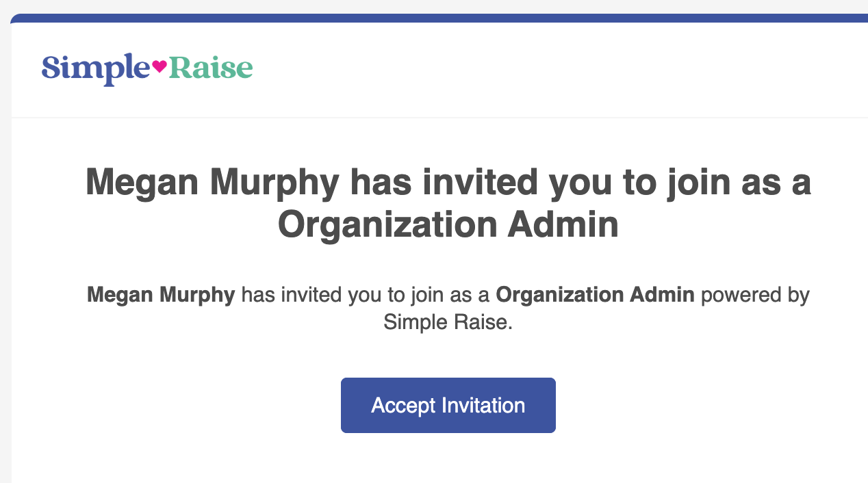Open the Simple Raise logo
This screenshot has width=868, height=483.
pos(147,69)
